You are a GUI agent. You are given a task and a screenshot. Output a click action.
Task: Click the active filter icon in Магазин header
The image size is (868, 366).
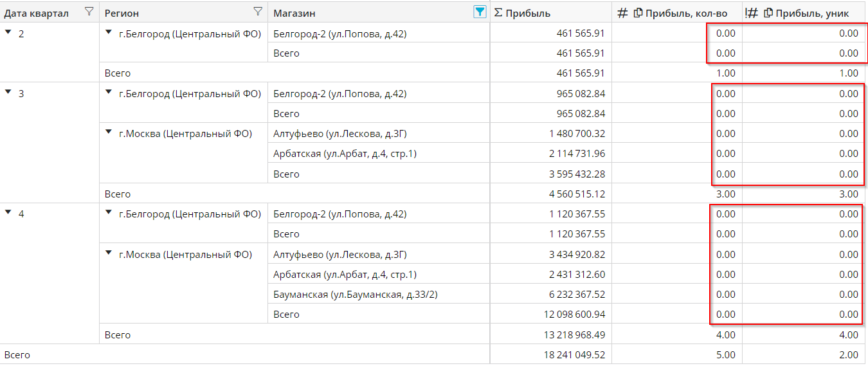click(479, 12)
